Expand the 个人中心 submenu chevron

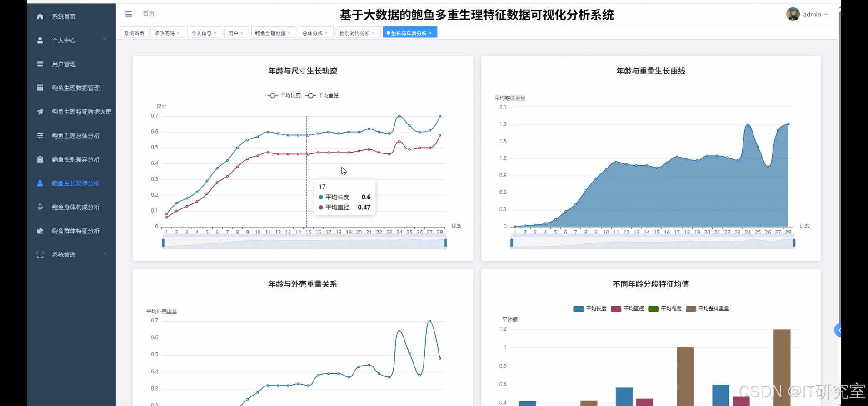[x=105, y=39]
